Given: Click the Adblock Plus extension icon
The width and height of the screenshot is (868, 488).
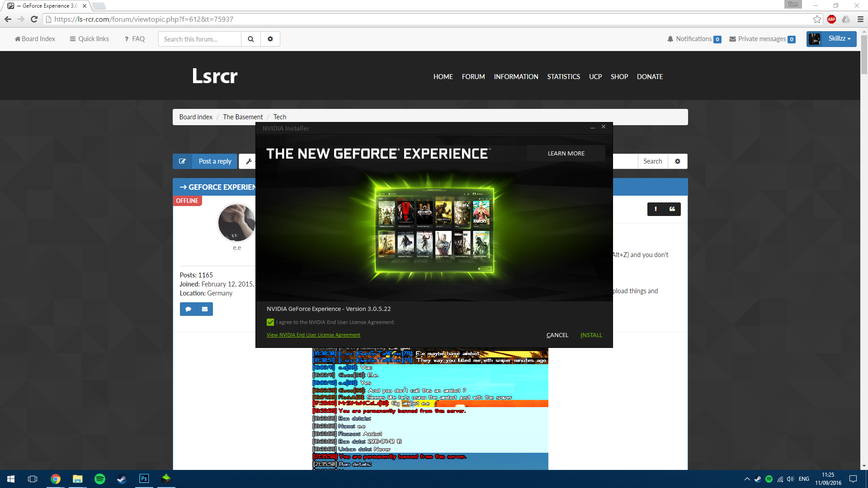Looking at the screenshot, I should point(831,19).
